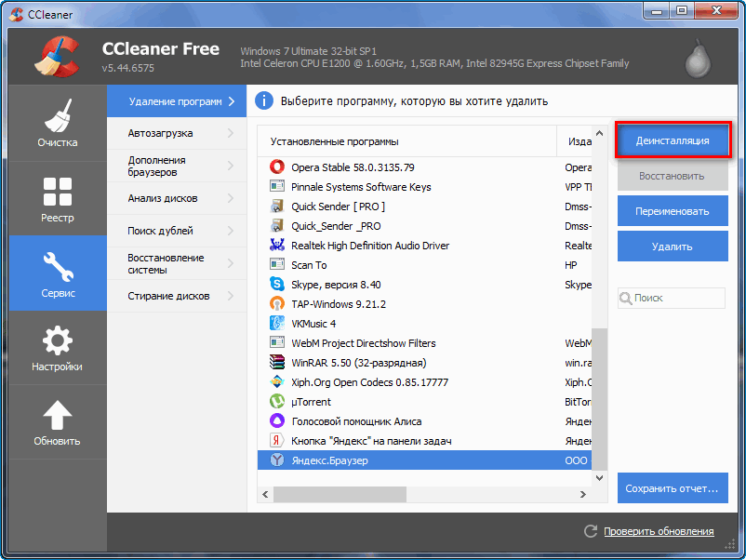
Task: Click the CCleaner title bar icon
Action: point(16,14)
